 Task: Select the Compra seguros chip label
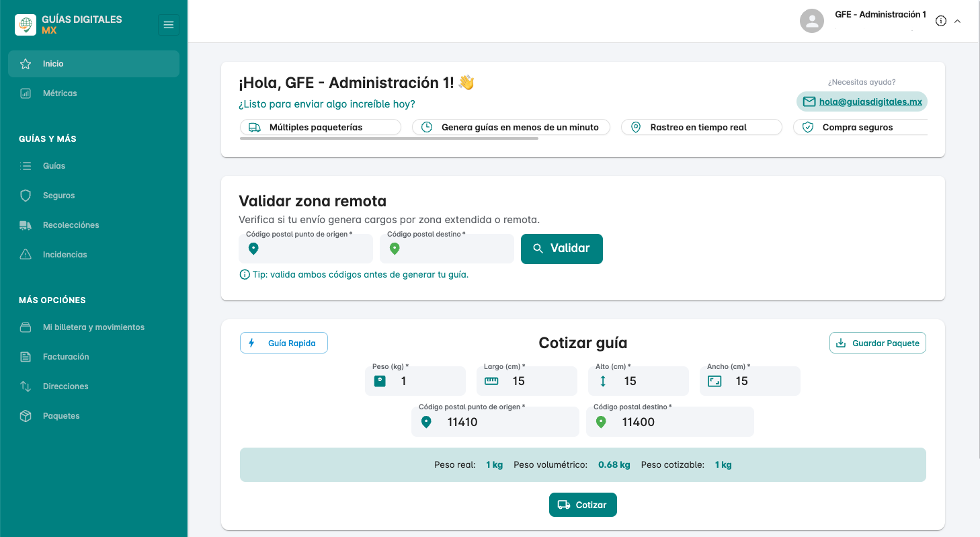coord(858,127)
